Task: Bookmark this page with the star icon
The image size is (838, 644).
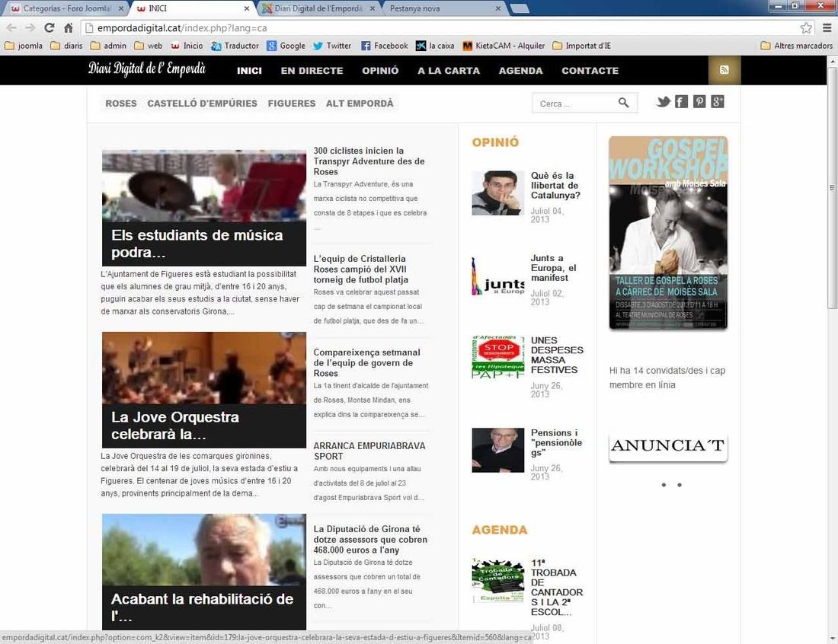Action: (x=806, y=27)
